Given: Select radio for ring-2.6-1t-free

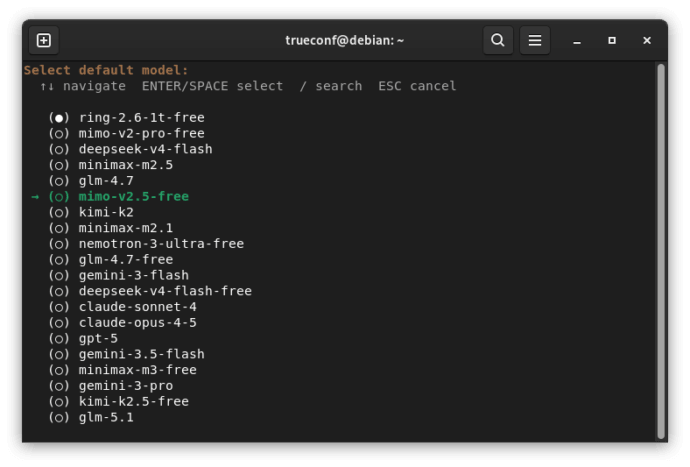Looking at the screenshot, I should (59, 118).
